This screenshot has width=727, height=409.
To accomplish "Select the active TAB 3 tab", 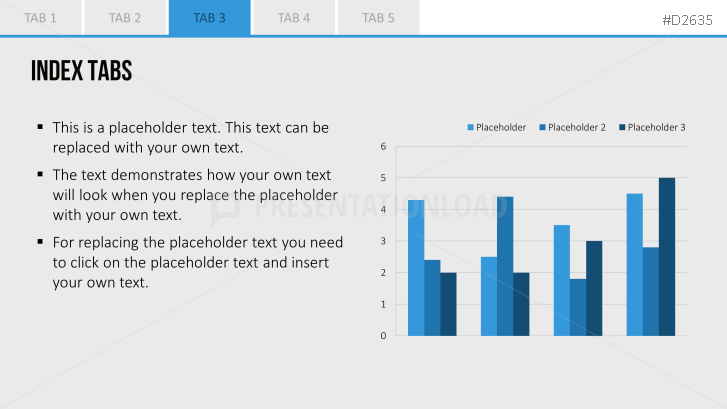I will click(x=210, y=18).
